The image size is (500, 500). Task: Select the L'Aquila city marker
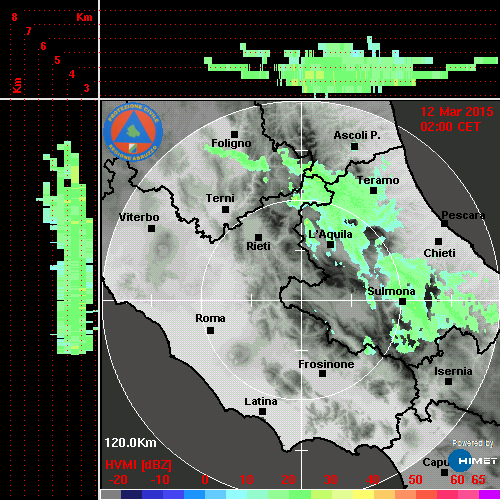(330, 244)
